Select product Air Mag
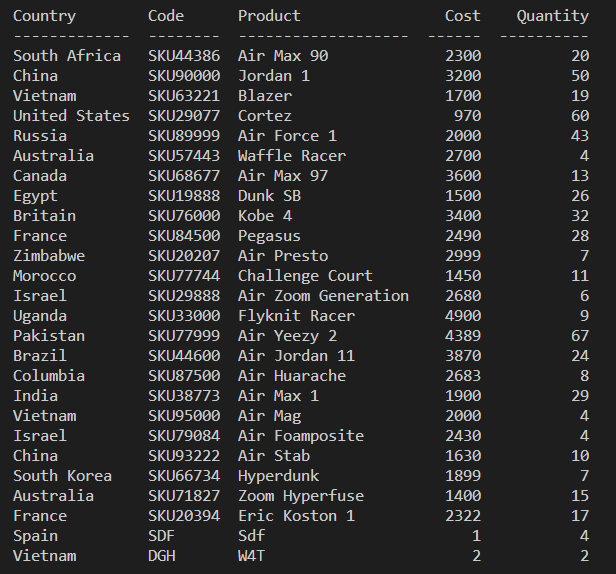The width and height of the screenshot is (616, 574). [269, 416]
